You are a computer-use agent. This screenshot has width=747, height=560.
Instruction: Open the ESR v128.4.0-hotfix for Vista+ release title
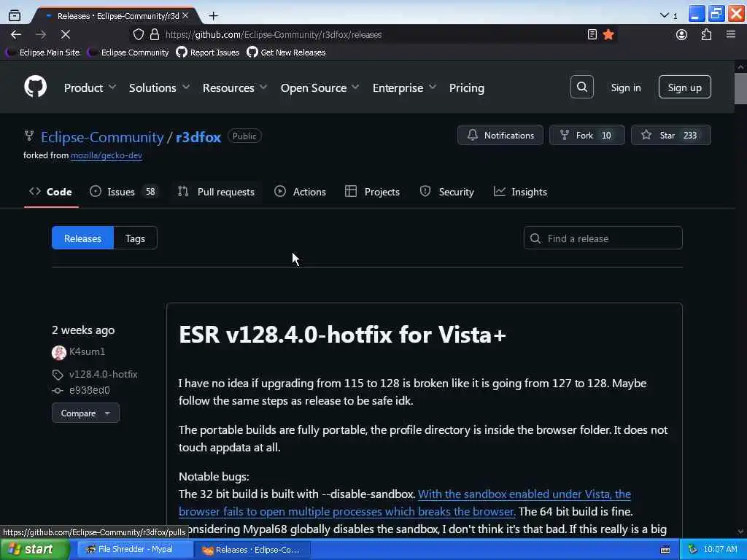click(342, 334)
